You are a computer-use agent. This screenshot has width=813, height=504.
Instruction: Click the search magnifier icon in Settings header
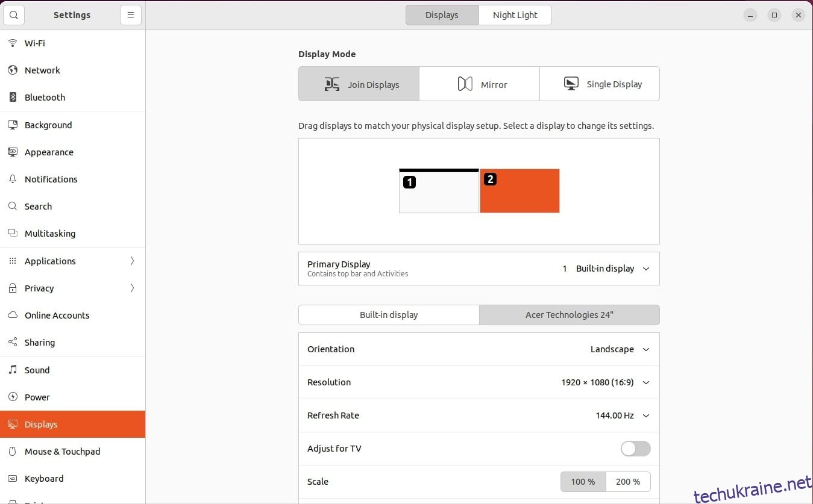pos(14,15)
